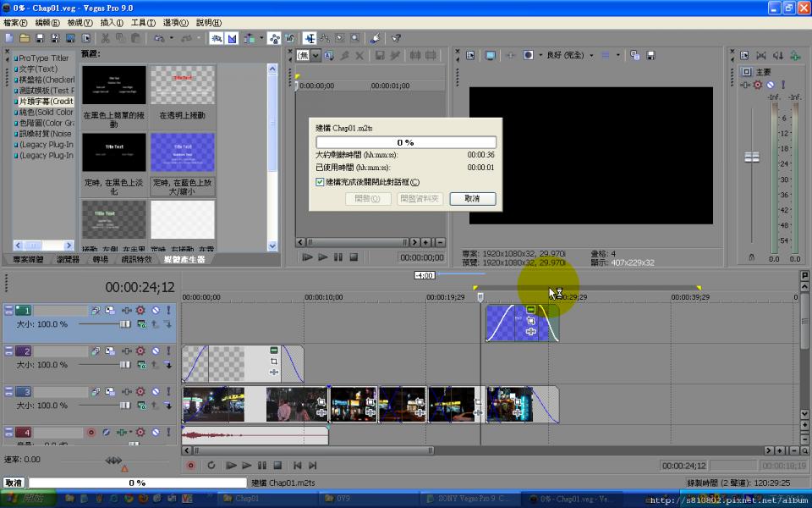The height and width of the screenshot is (508, 812).
Task: Open the 工具(T) menu
Action: coord(143,23)
